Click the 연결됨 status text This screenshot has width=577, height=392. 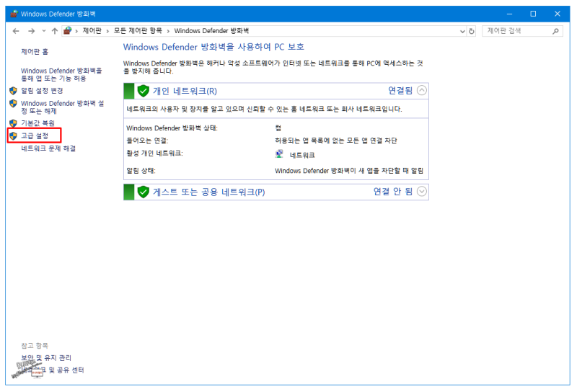coord(400,91)
